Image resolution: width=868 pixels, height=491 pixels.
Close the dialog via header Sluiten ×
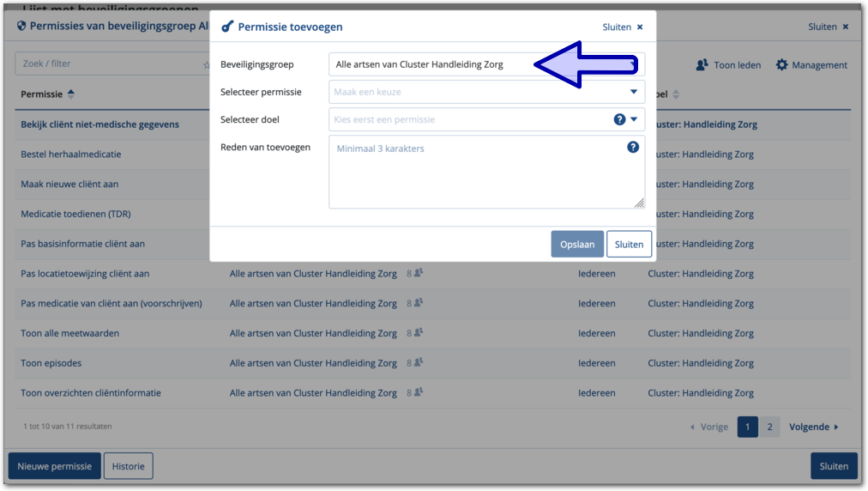tap(623, 27)
